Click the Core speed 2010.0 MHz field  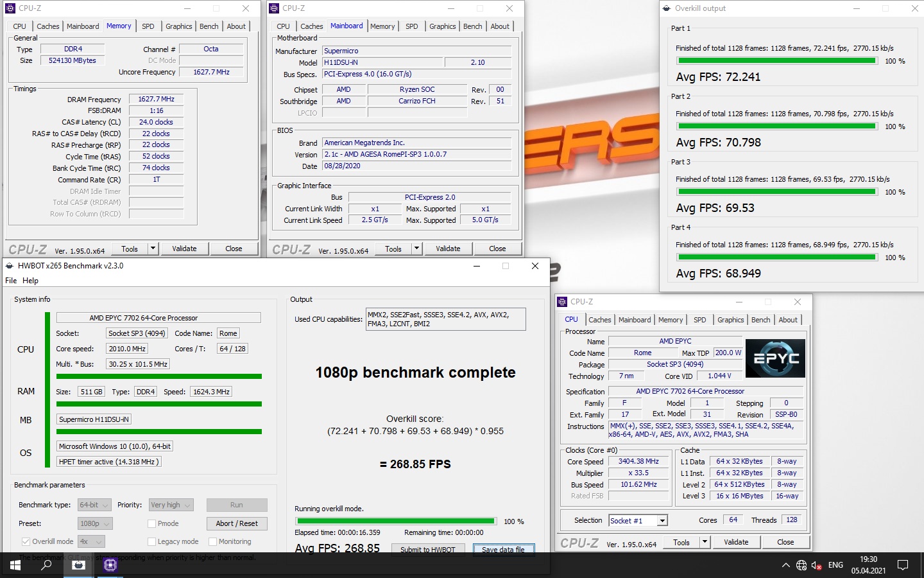127,349
